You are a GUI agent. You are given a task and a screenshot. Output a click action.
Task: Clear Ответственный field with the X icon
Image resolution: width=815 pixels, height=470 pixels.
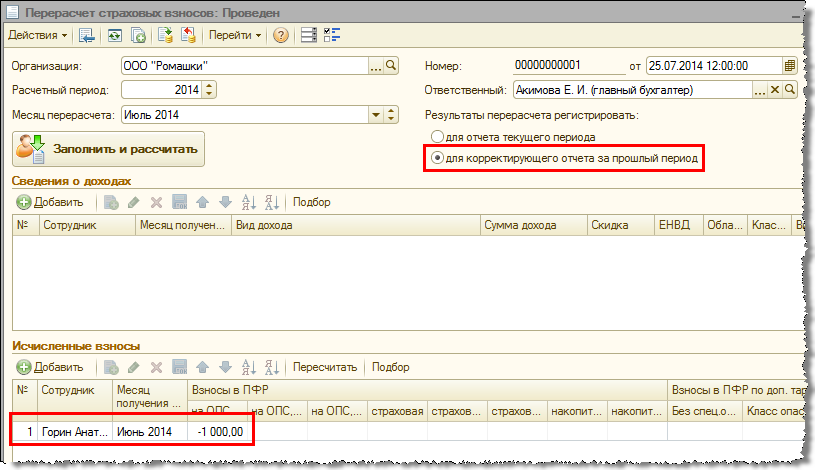pos(774,90)
